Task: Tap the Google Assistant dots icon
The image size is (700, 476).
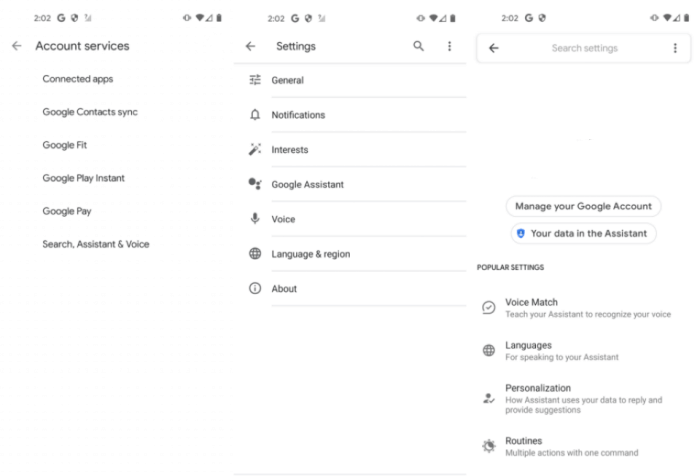Action: pyautogui.click(x=255, y=184)
